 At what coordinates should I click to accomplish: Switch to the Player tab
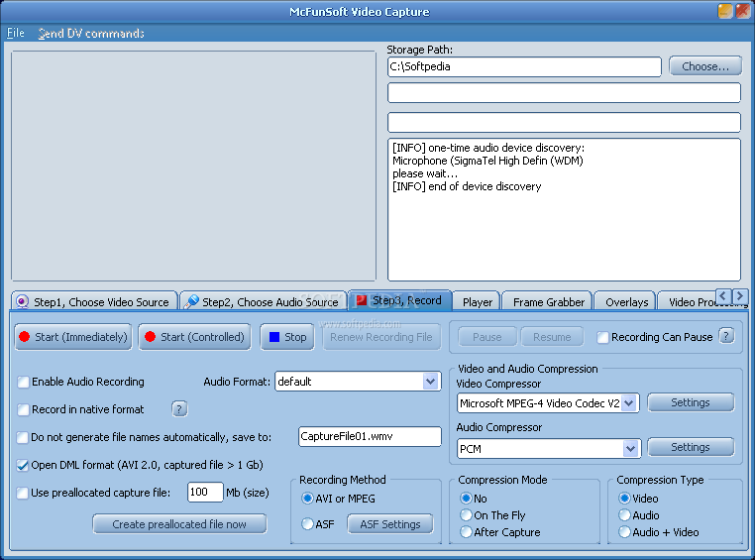point(478,302)
